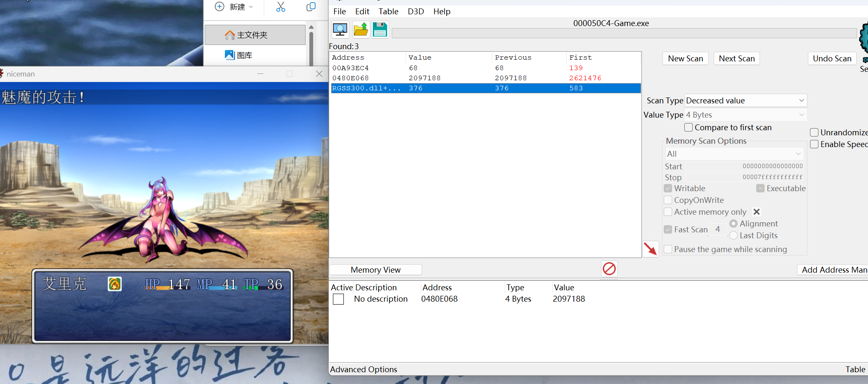
Task: Select the Alignment radio button
Action: [x=733, y=224]
